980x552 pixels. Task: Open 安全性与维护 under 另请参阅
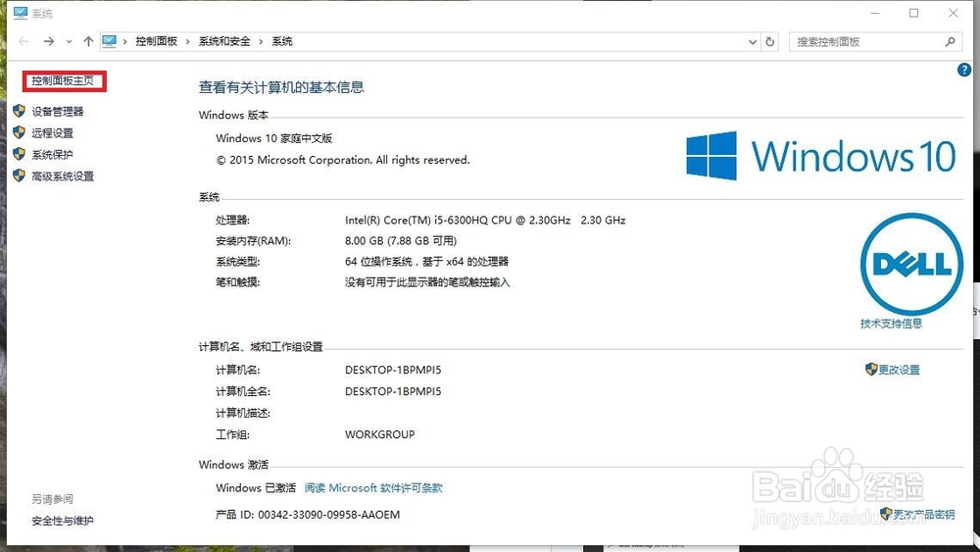click(63, 521)
